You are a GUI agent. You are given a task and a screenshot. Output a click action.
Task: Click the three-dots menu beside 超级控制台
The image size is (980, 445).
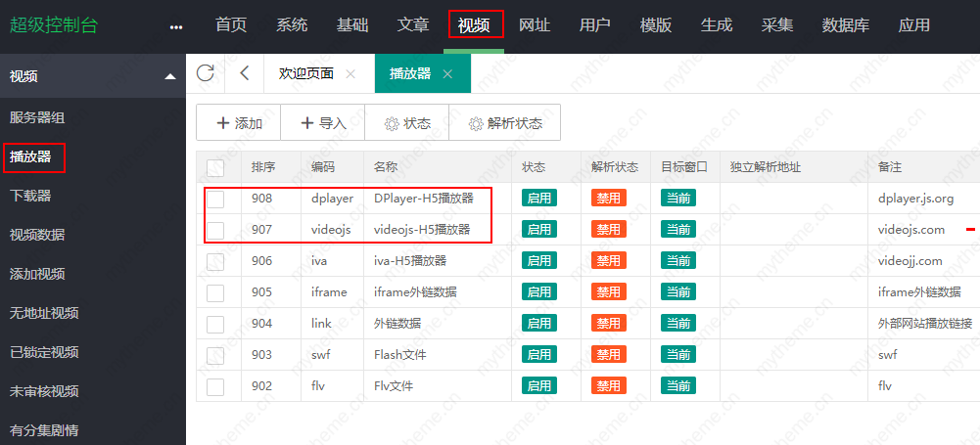[176, 26]
